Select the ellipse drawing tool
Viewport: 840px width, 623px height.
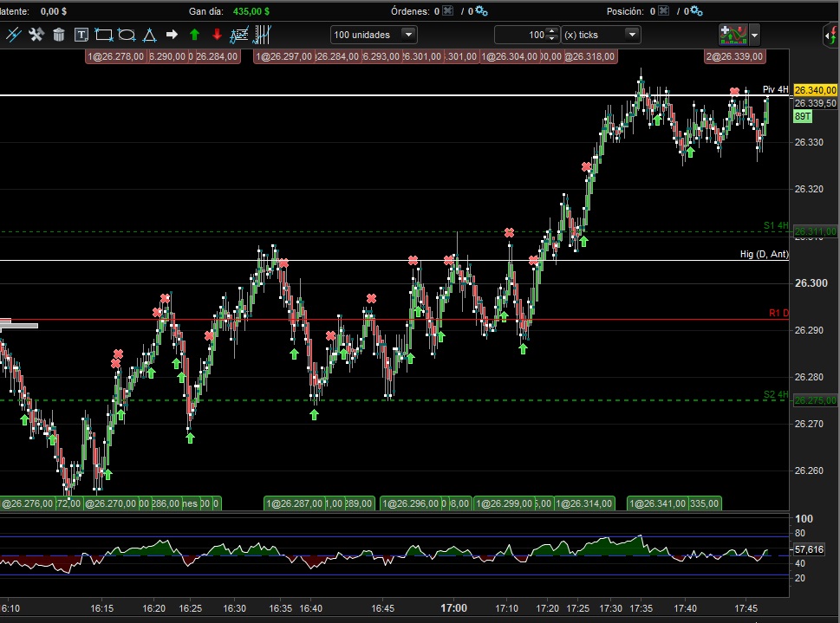tap(127, 35)
